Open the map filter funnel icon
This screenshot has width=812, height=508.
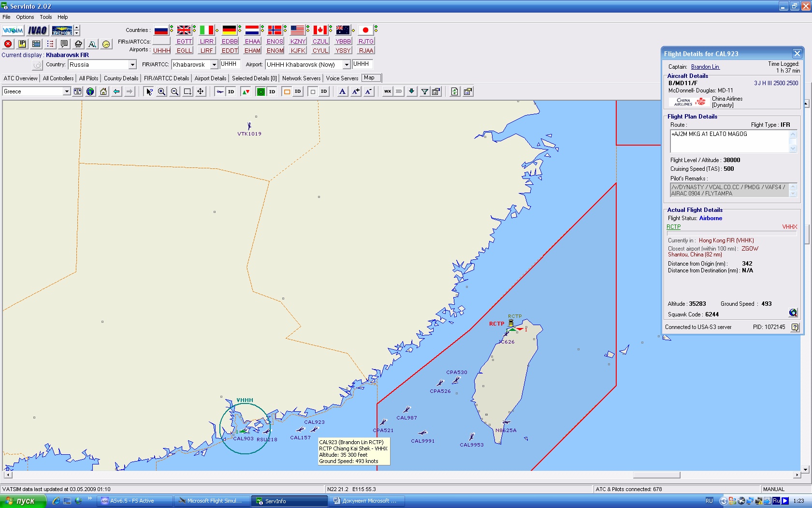tap(424, 91)
